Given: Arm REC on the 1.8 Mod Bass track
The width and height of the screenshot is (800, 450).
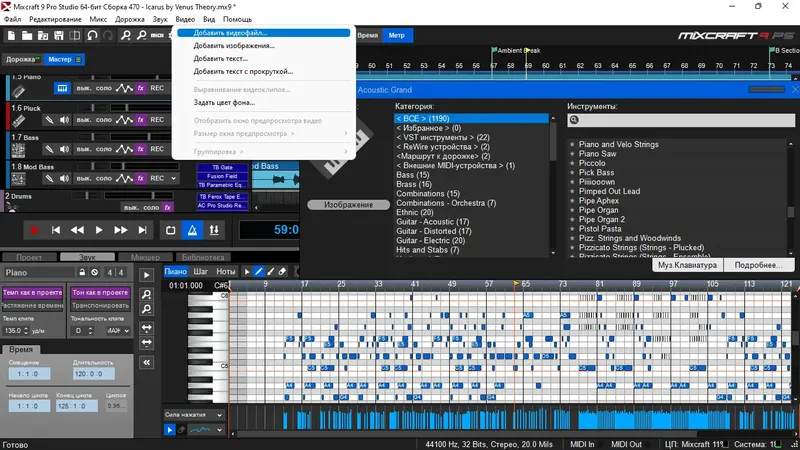Looking at the screenshot, I should click(157, 179).
